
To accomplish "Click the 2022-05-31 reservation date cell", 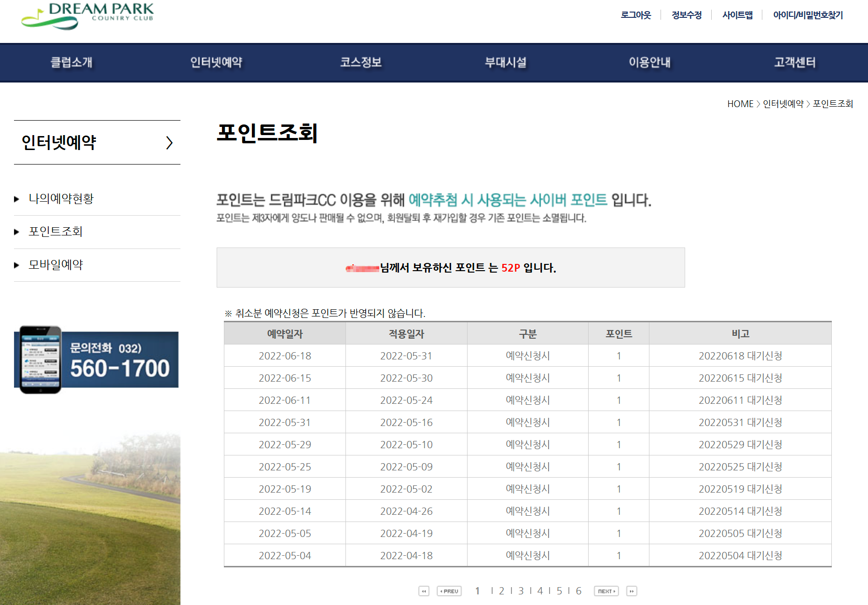I will (x=285, y=423).
